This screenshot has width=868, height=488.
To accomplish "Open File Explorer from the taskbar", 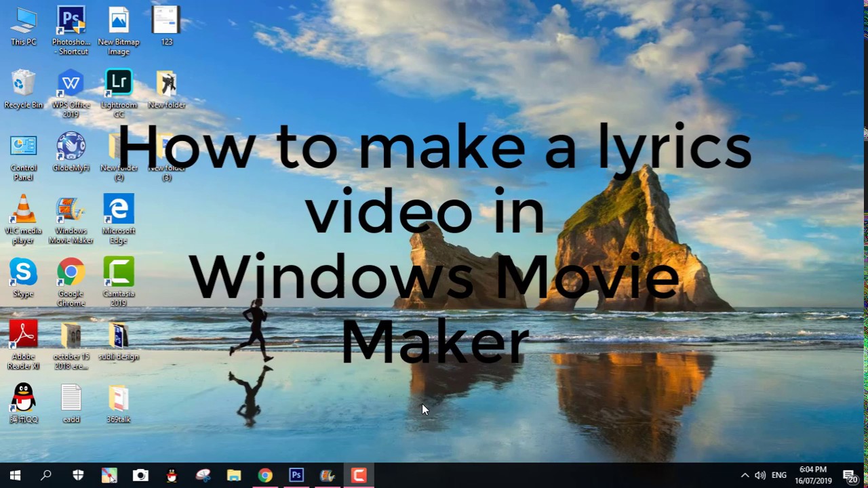I will coord(234,475).
